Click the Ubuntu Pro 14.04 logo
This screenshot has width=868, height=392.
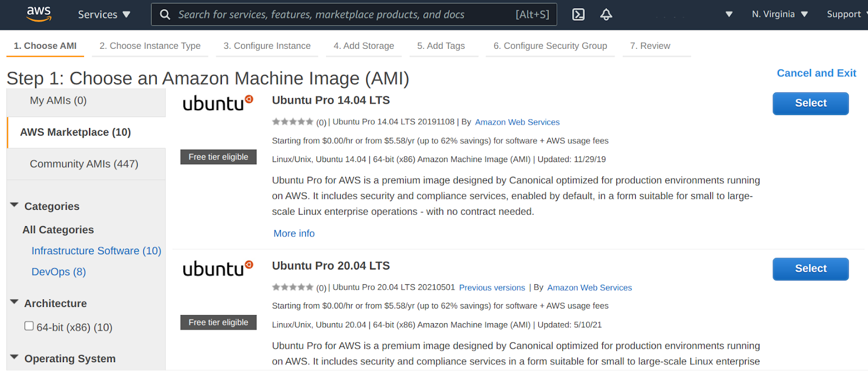218,102
